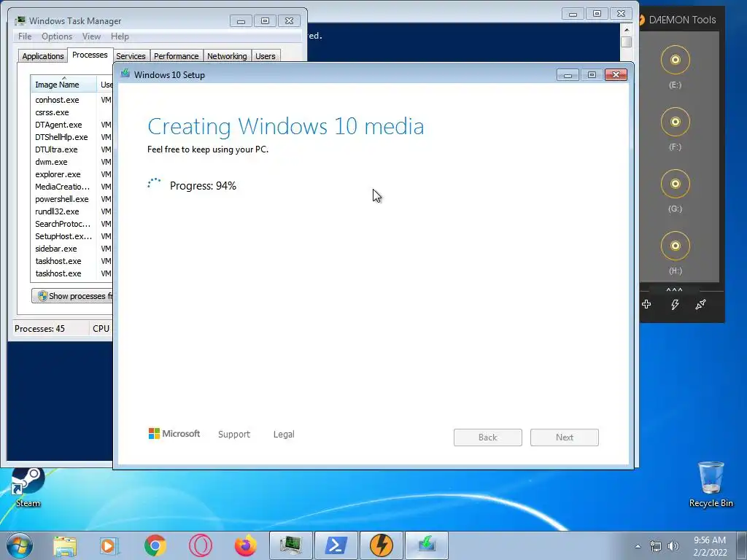Image resolution: width=747 pixels, height=560 pixels.
Task: Click the Windows 10 Setup title icon
Action: 125,74
